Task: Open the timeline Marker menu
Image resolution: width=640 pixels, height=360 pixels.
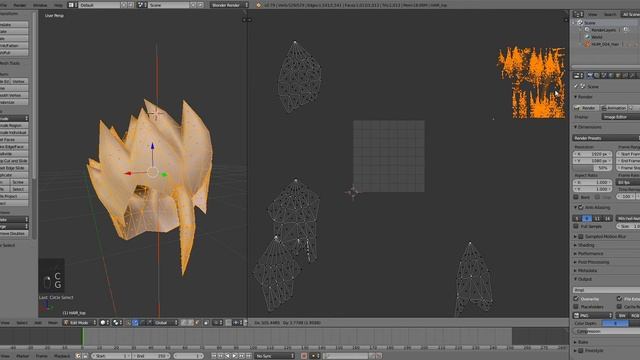Action: pyautogui.click(x=22, y=356)
